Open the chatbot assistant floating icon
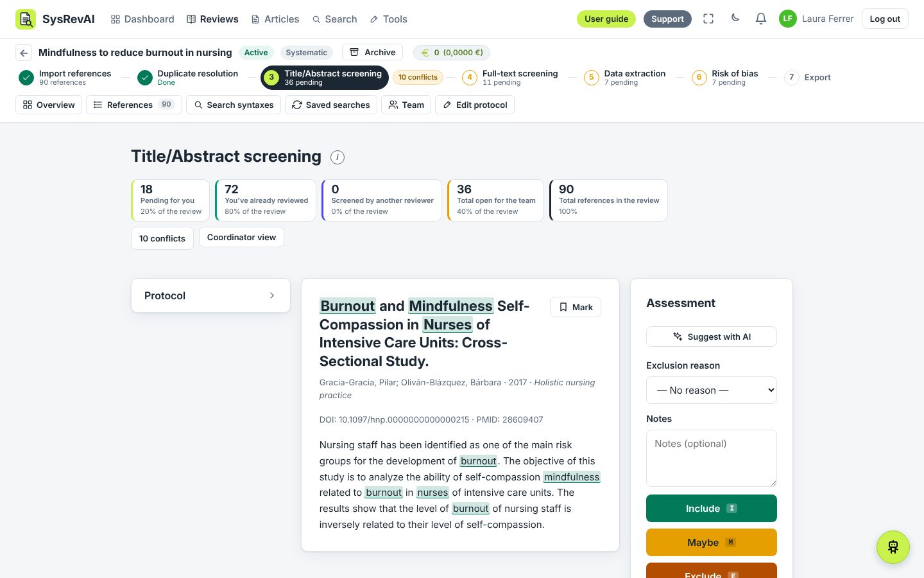Viewport: 924px width, 578px height. tap(893, 547)
